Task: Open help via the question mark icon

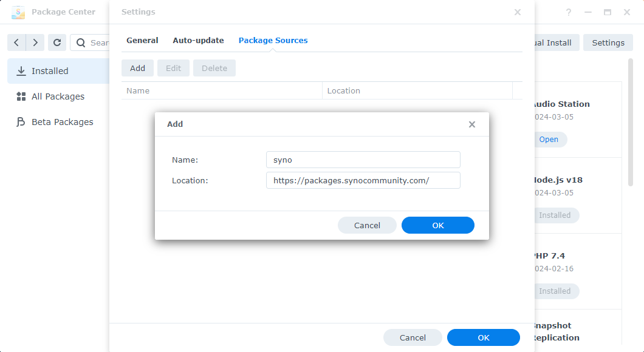Action: point(569,12)
